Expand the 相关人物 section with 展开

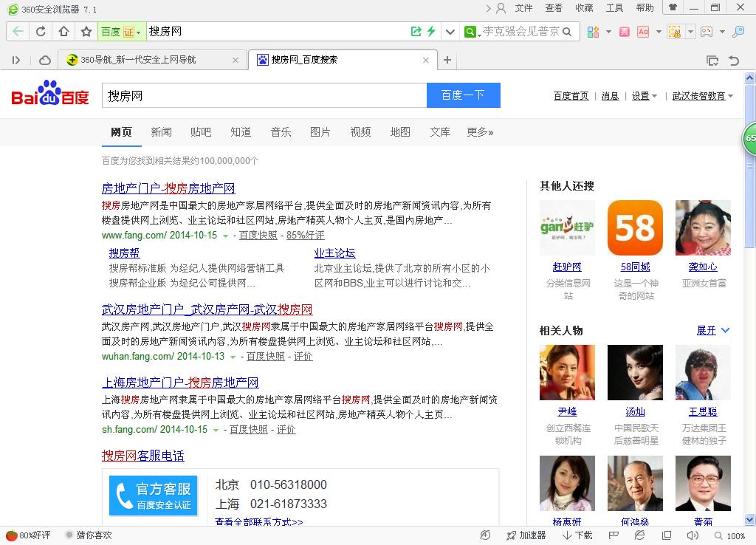(x=712, y=331)
